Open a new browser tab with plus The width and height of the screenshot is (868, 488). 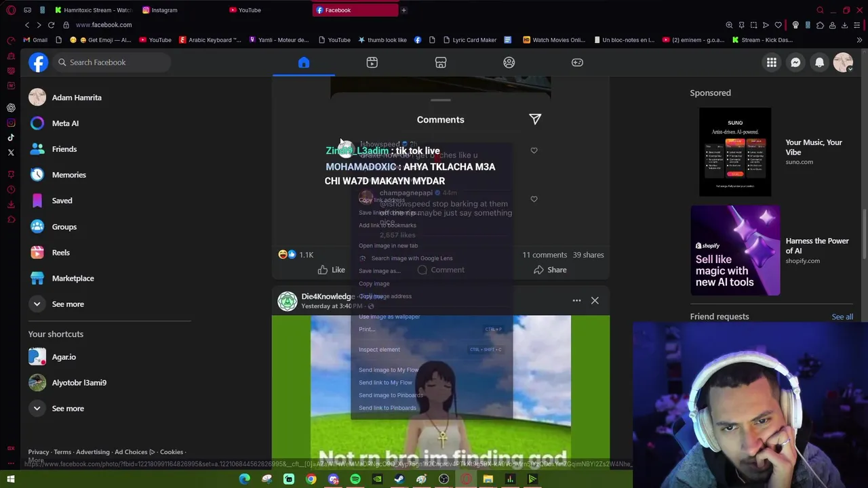click(x=403, y=10)
